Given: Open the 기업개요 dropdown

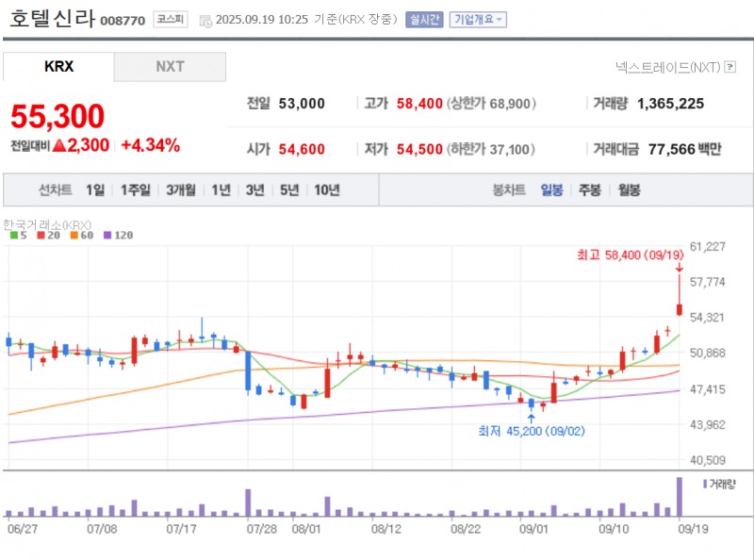Looking at the screenshot, I should click(x=477, y=19).
